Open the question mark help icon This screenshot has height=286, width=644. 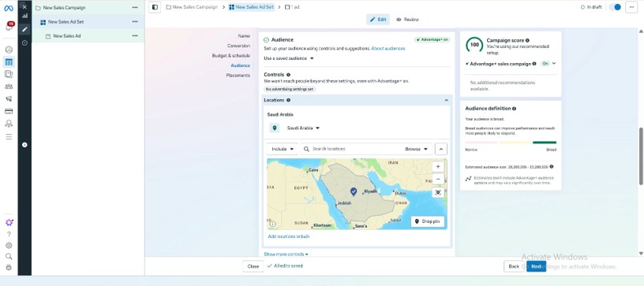[x=9, y=234]
